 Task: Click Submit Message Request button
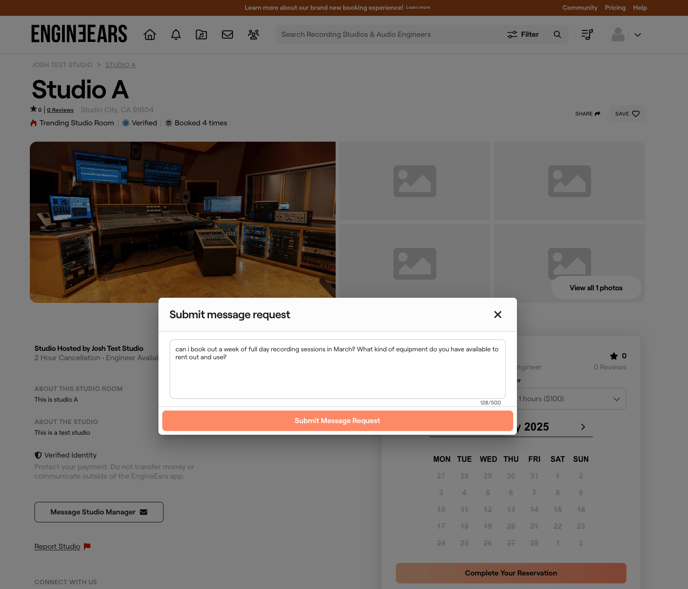[337, 421]
